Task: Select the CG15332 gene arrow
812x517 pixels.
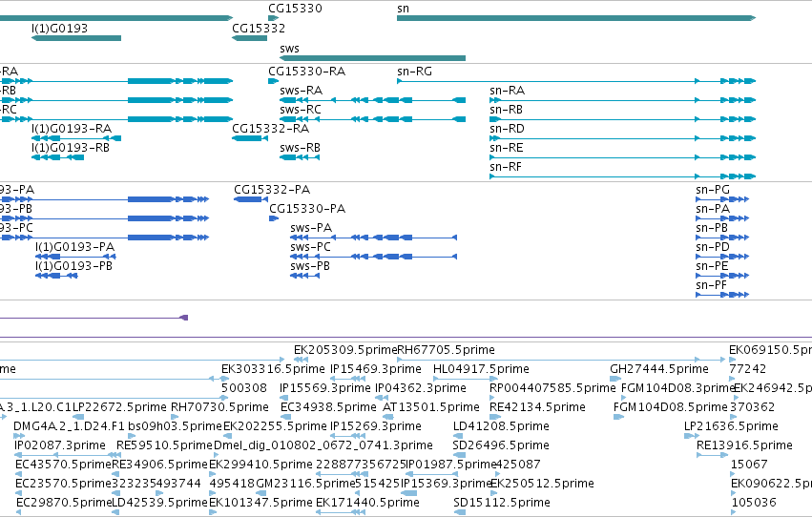Action: point(250,38)
